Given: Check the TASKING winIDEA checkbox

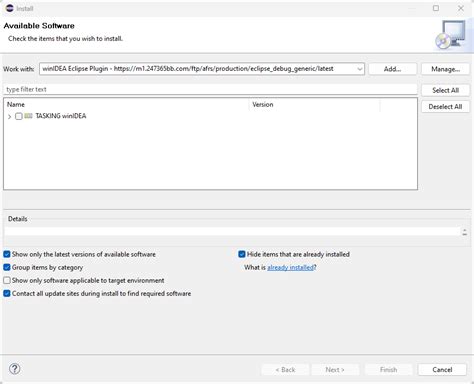Looking at the screenshot, I should click(x=19, y=116).
